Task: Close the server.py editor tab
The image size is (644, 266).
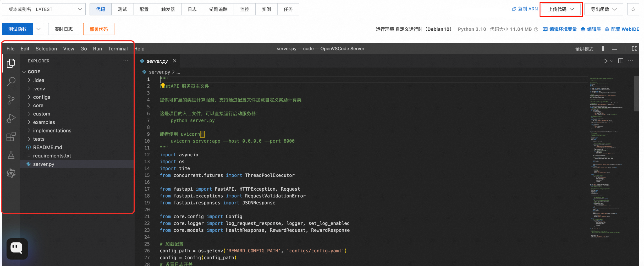Action: tap(175, 61)
